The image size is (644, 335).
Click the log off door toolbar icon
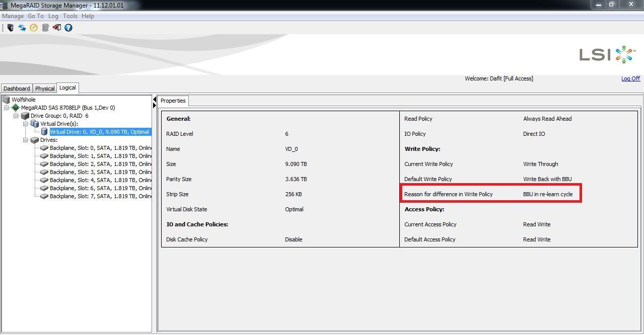(57, 28)
